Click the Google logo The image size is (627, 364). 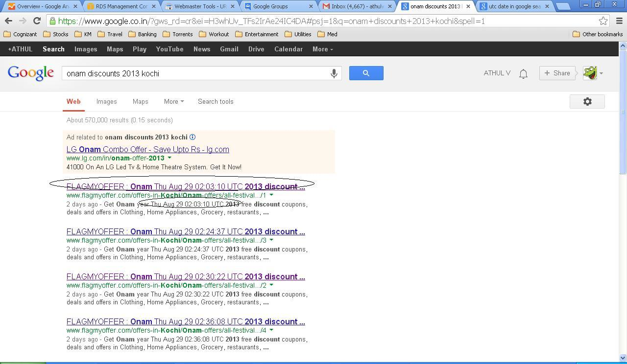pyautogui.click(x=30, y=73)
